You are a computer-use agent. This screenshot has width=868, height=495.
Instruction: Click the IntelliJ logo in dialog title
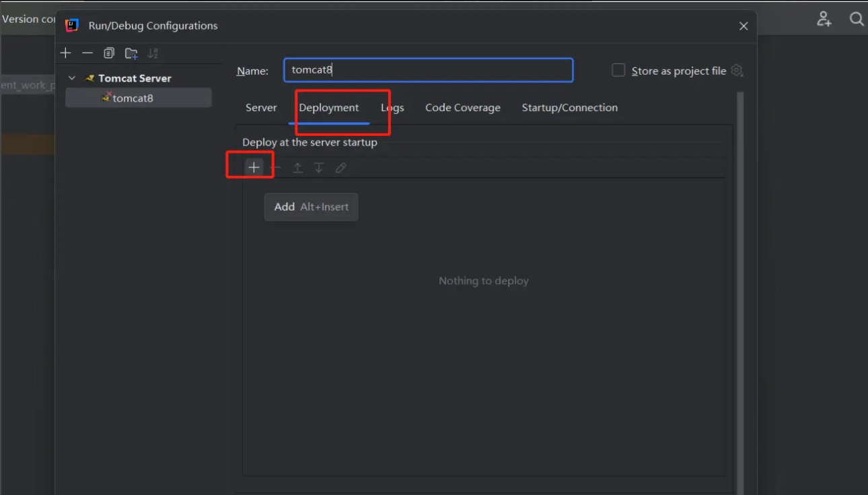click(x=72, y=26)
